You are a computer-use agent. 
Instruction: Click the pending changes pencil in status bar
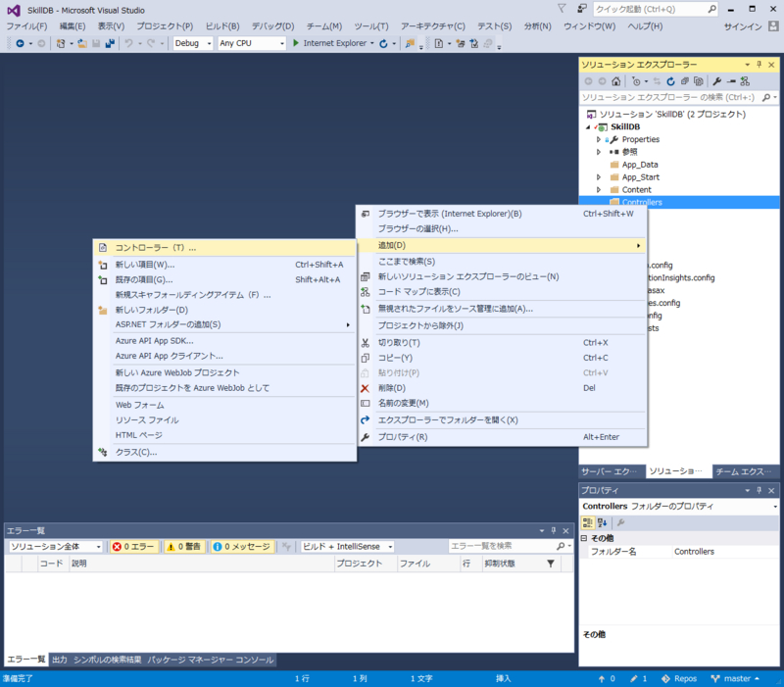tap(639, 678)
